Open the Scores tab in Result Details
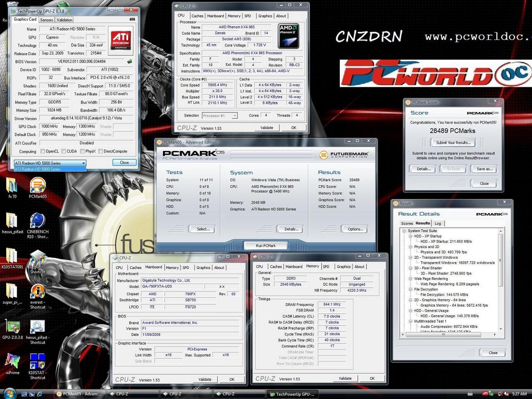Image resolution: width=532 pixels, height=399 pixels. 407,224
